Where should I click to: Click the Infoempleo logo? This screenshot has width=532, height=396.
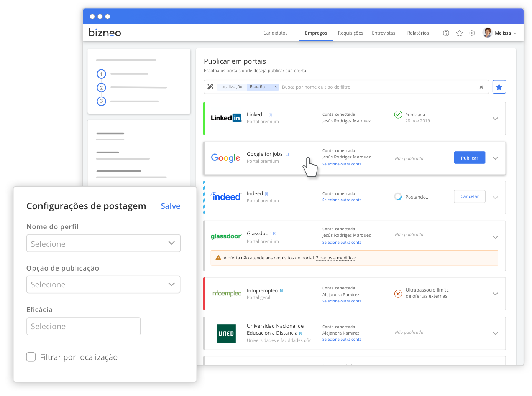tap(227, 293)
